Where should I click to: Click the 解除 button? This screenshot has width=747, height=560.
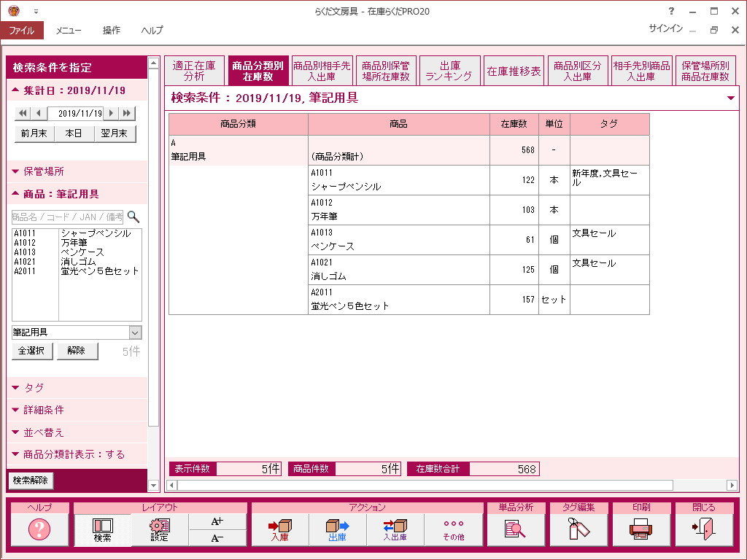point(77,351)
